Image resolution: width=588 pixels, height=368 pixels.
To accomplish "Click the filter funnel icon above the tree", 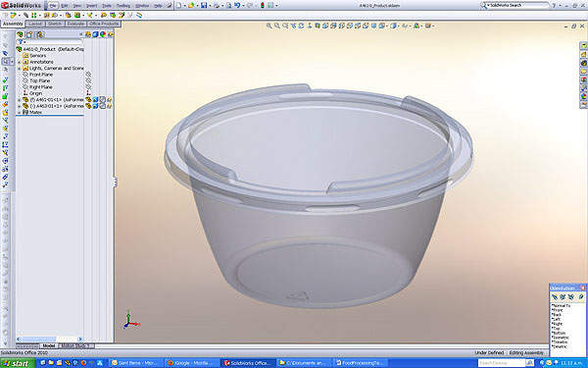I will point(21,42).
